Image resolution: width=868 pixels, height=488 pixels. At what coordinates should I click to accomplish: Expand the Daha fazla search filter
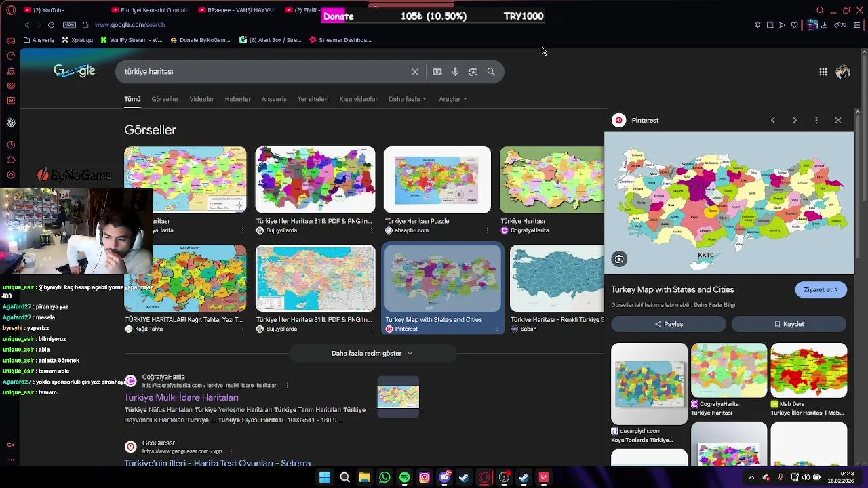pos(407,99)
